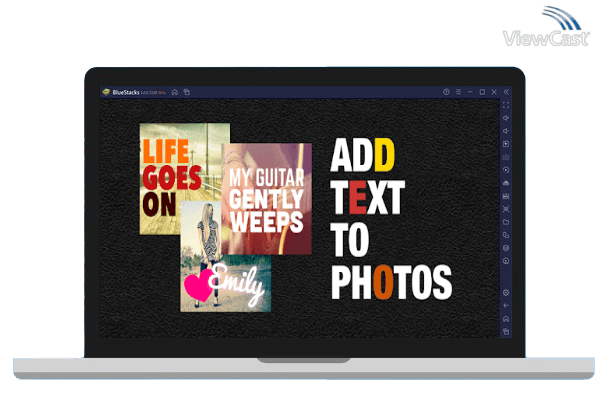Take a screenshot with the corner-bracket sidebar icon
The image size is (602, 414).
pyautogui.click(x=506, y=209)
